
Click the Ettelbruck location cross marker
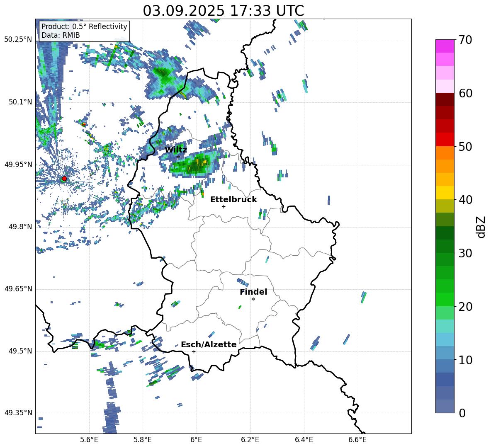[x=224, y=206]
